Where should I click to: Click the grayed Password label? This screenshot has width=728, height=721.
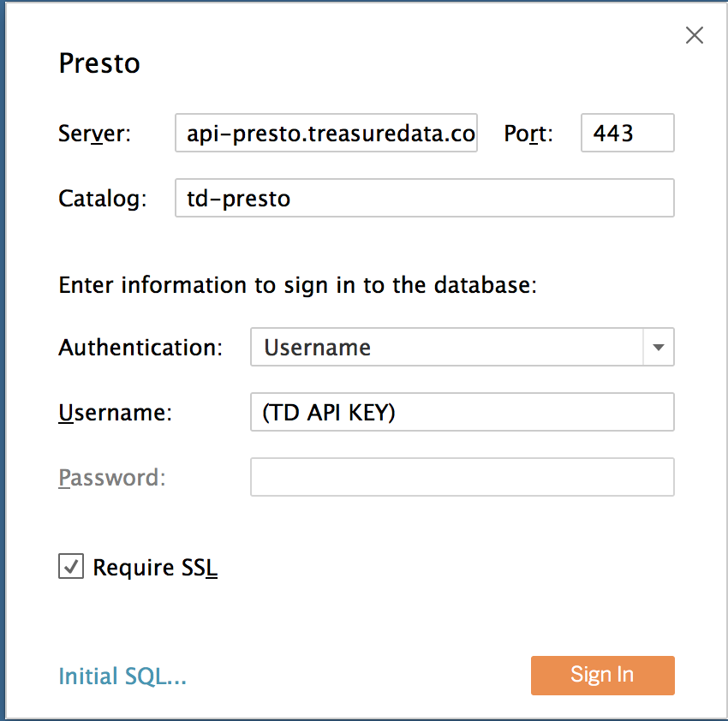(x=112, y=477)
